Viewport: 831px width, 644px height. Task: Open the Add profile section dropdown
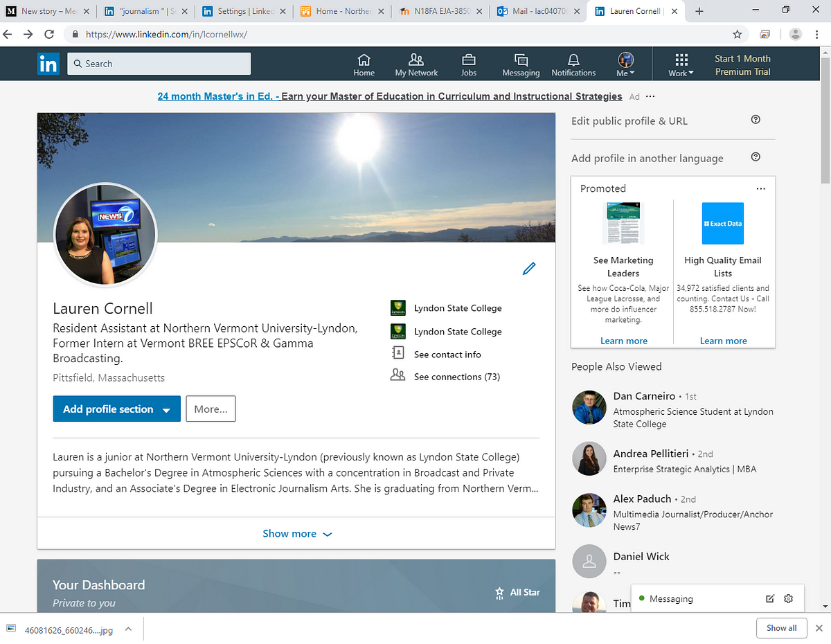(x=116, y=409)
